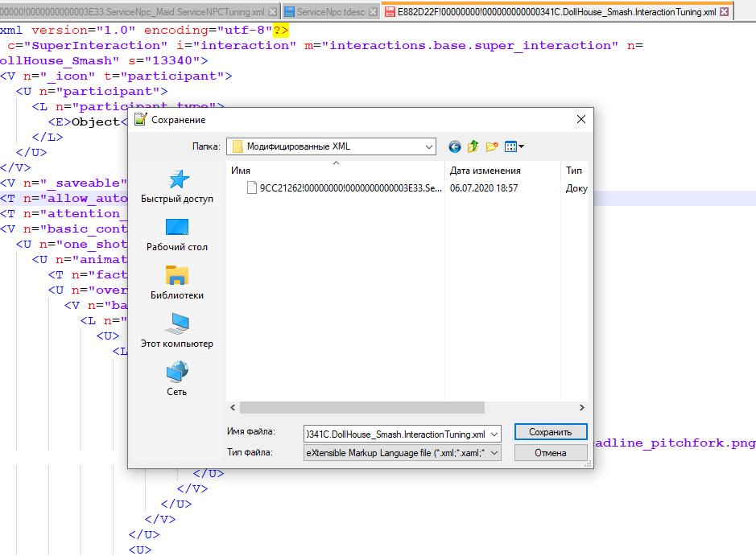This screenshot has height=556, width=756.
Task: Select Этот компьютер in sidebar
Action: coord(177,332)
